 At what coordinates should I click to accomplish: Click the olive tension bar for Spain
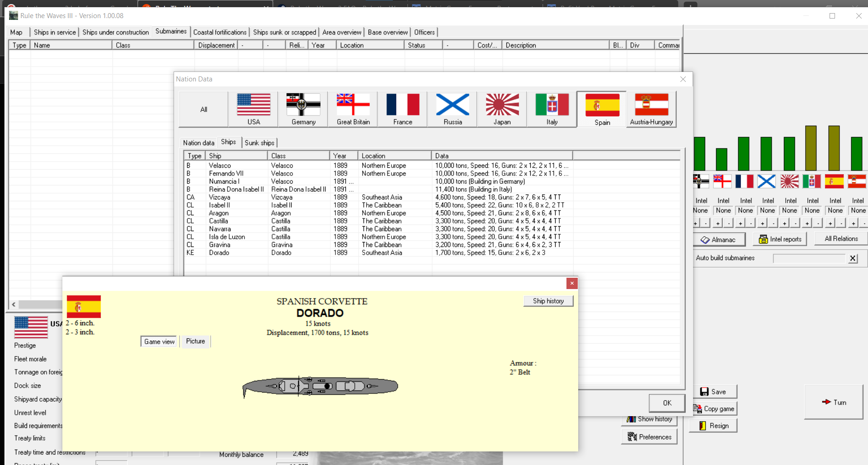pyautogui.click(x=834, y=148)
